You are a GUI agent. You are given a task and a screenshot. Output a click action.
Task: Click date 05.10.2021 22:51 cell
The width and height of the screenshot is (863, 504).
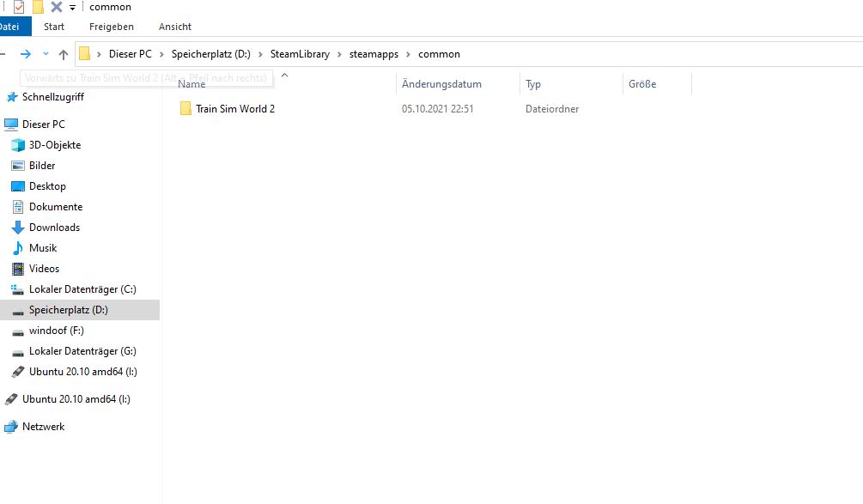coord(438,109)
